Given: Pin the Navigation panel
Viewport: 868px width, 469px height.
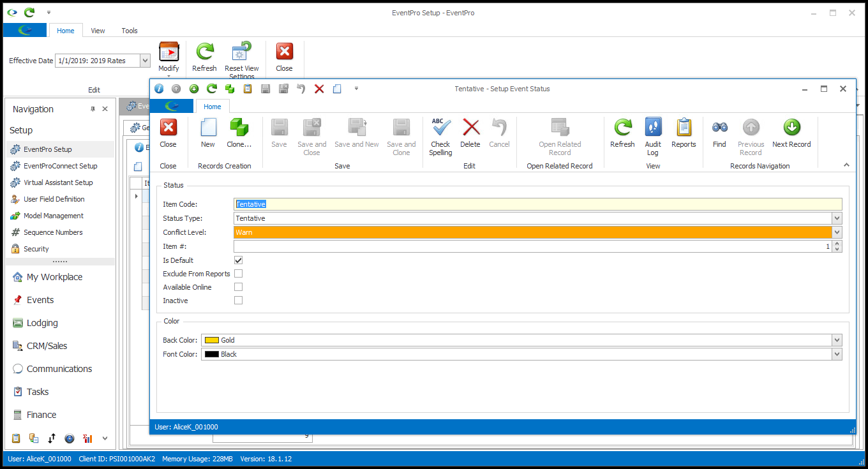Looking at the screenshot, I should [x=93, y=109].
